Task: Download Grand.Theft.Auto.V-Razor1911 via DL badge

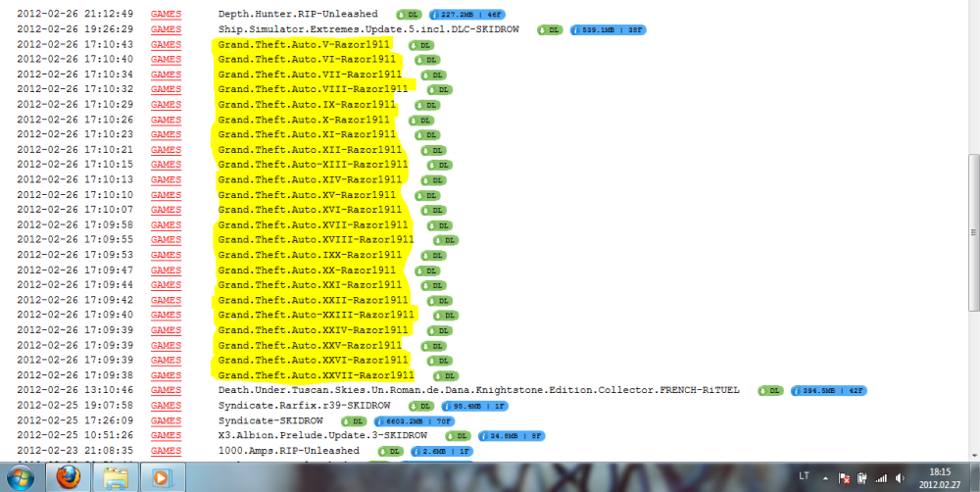Action: click(x=421, y=45)
